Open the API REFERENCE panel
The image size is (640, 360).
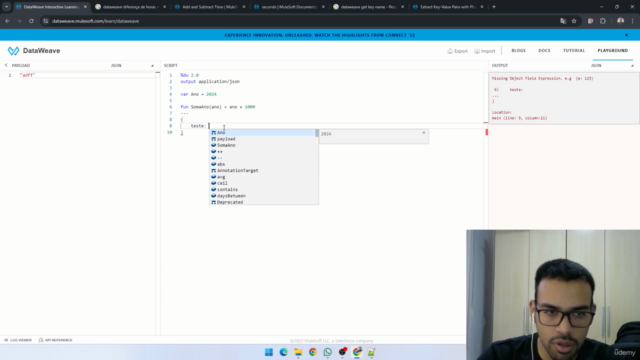[x=56, y=340]
